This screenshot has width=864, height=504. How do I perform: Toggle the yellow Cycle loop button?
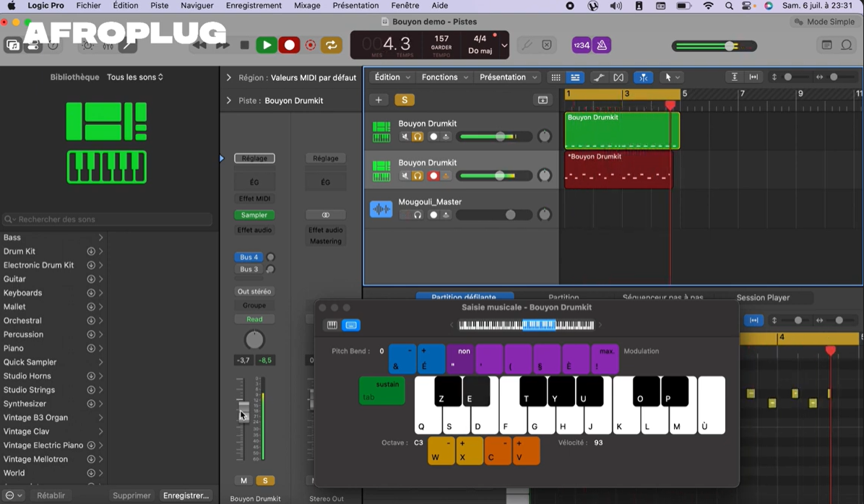(x=331, y=45)
